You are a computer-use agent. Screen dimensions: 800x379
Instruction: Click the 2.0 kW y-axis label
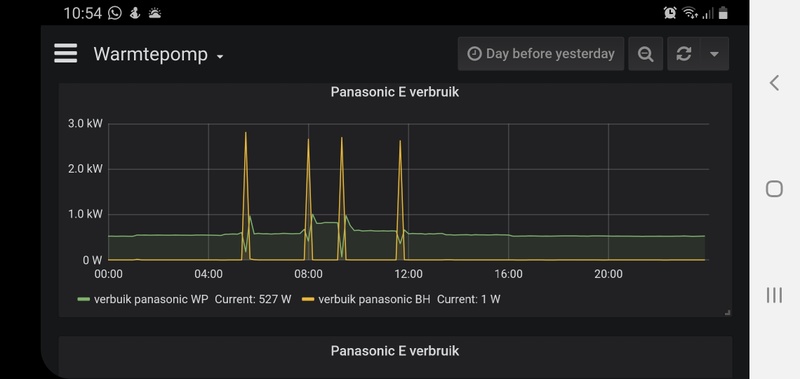85,169
